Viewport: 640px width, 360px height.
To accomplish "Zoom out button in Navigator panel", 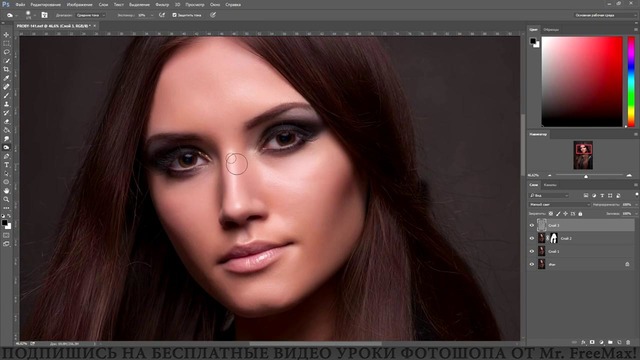I will coord(549,176).
